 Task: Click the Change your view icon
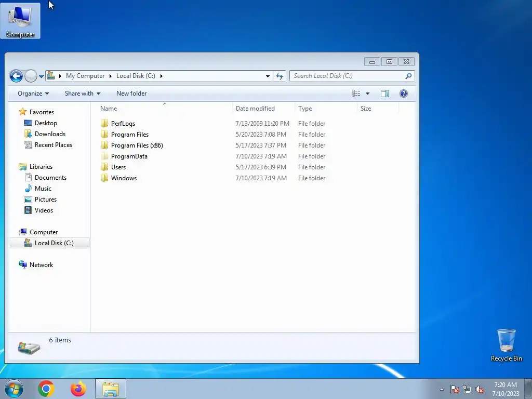point(356,94)
